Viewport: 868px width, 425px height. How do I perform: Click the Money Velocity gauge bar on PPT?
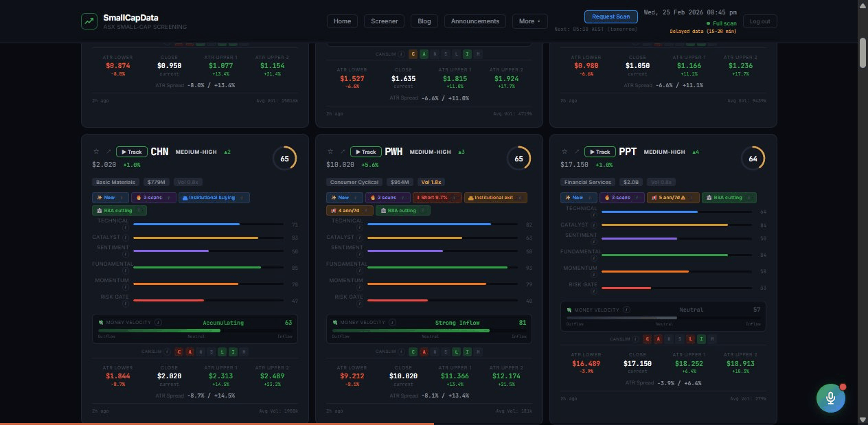[x=662, y=318]
